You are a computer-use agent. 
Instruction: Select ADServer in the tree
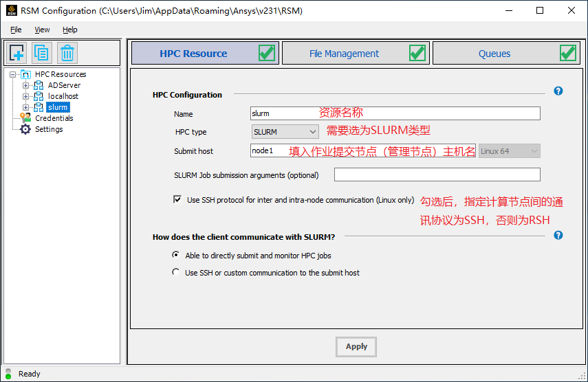64,85
